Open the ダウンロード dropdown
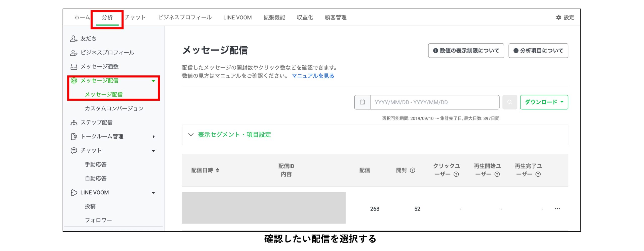The image size is (644, 251). click(544, 102)
